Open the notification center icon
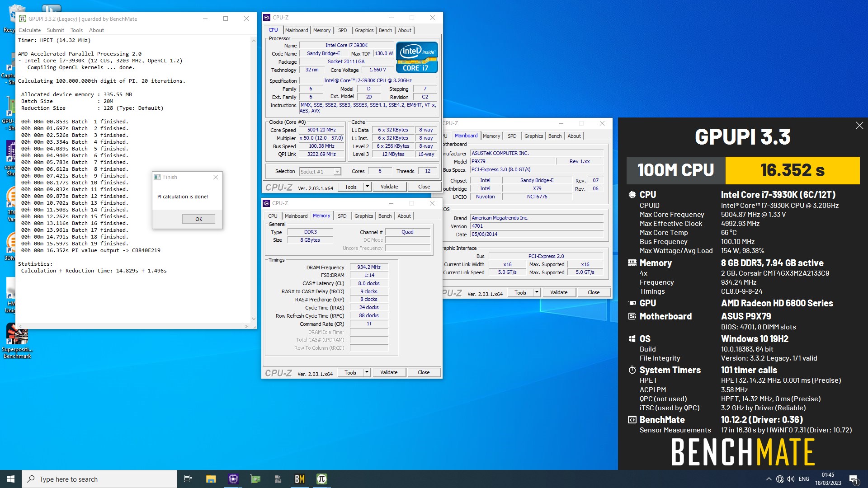Image resolution: width=868 pixels, height=488 pixels. [x=853, y=479]
